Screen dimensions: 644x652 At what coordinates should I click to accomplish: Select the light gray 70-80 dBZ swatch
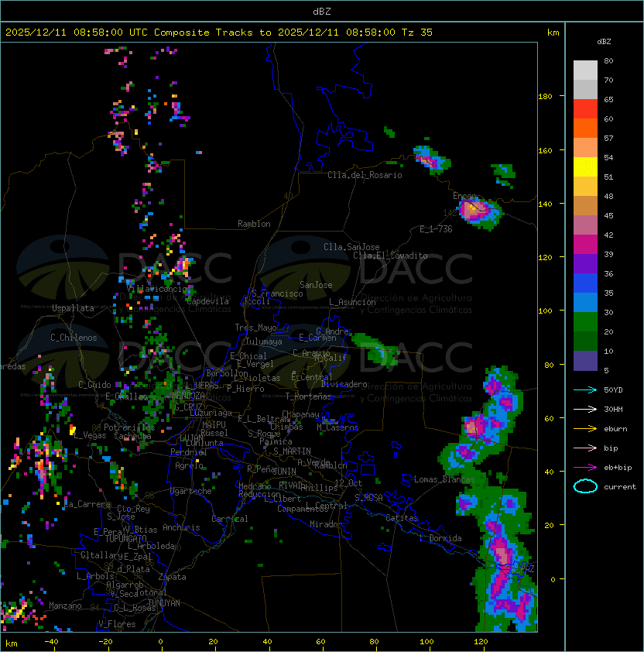click(585, 70)
